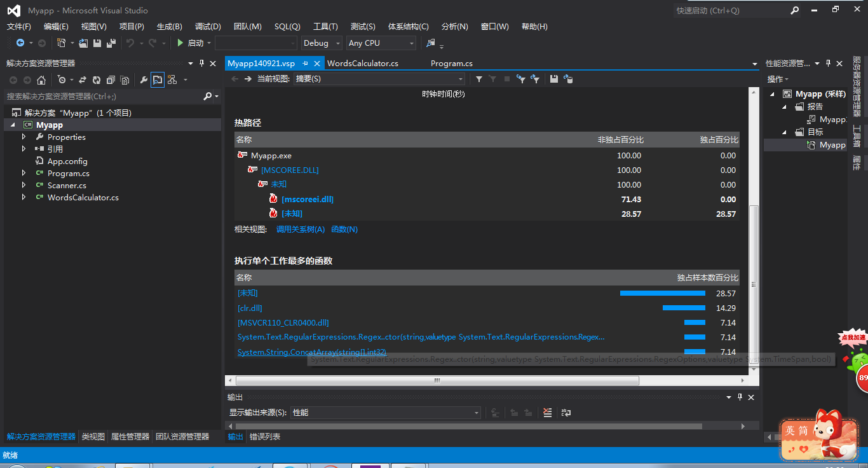
Task: Click the export report data icon
Action: pyautogui.click(x=568, y=79)
